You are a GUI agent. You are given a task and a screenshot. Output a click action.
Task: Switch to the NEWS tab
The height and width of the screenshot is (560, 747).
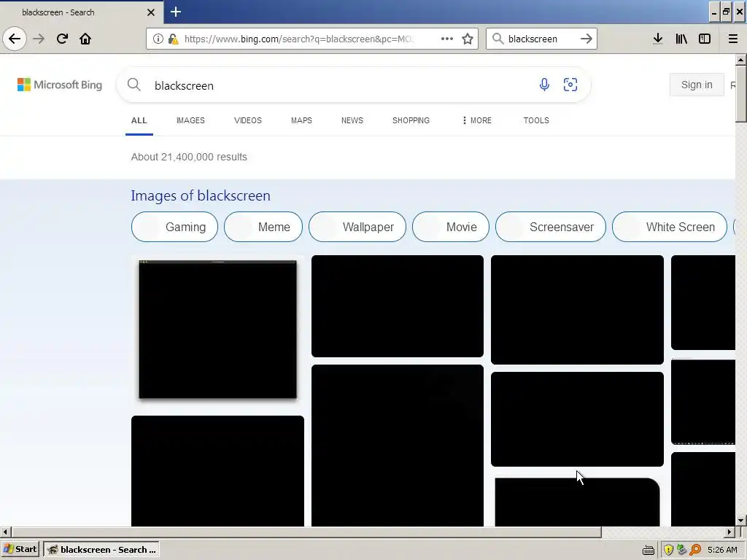(352, 120)
